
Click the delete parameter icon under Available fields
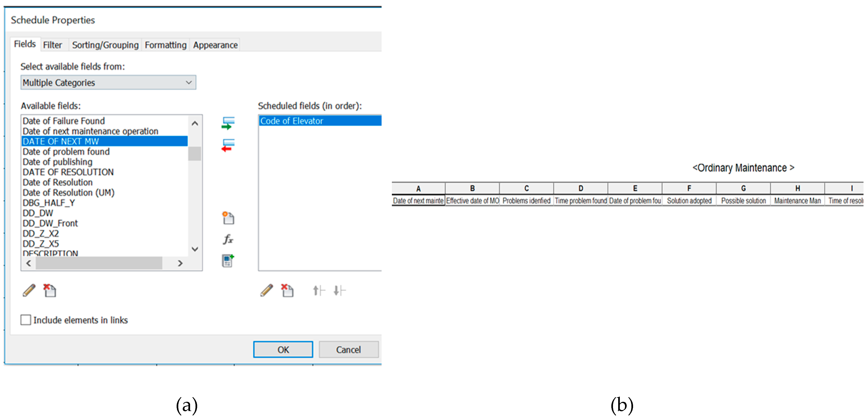coord(50,290)
